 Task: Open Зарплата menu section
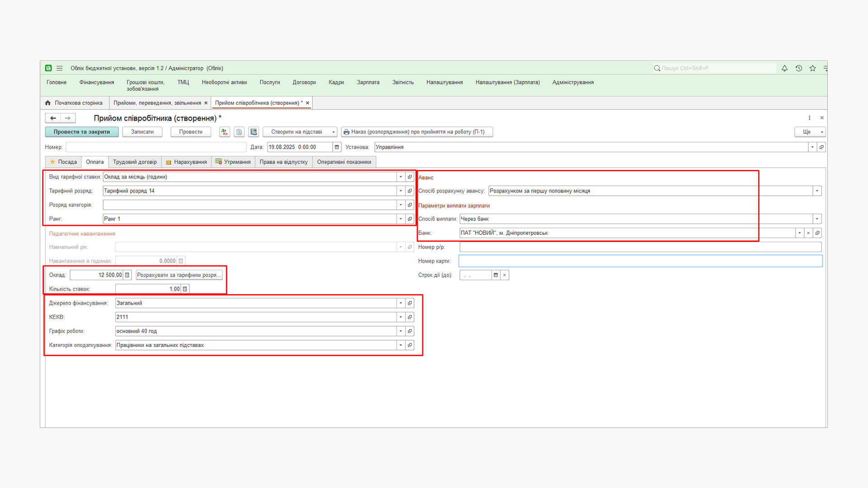(368, 82)
